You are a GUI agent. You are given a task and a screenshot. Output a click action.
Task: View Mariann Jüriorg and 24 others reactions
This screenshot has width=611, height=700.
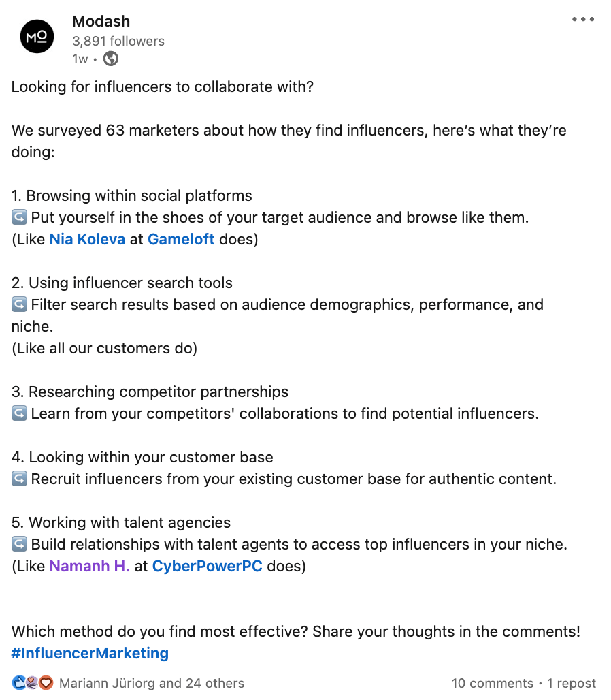click(x=152, y=683)
